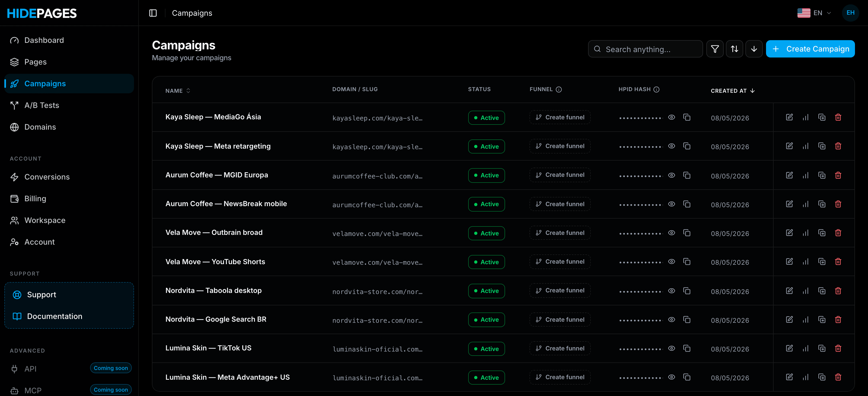
Task: Click Lumina Skin — Meta Advantage+ US slug
Action: click(377, 378)
